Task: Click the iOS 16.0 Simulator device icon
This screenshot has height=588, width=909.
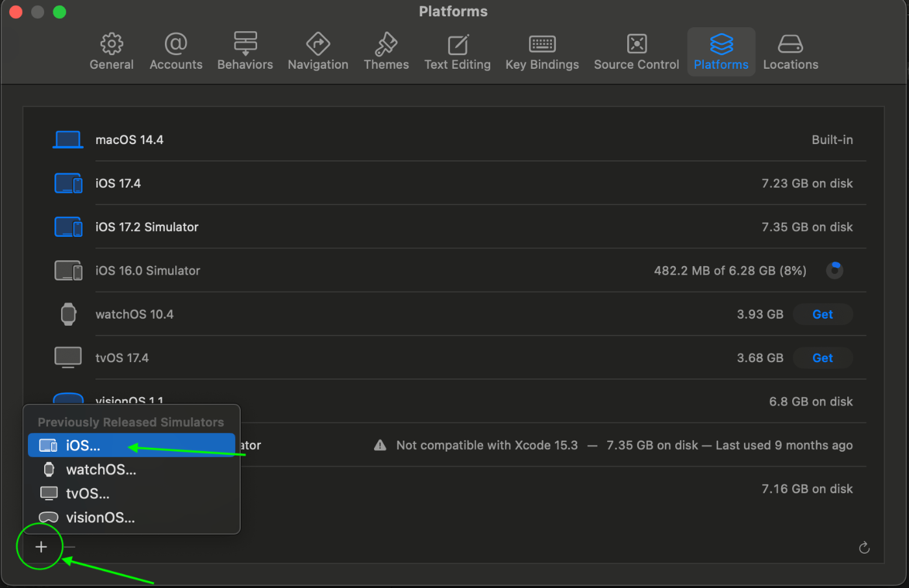Action: click(68, 270)
